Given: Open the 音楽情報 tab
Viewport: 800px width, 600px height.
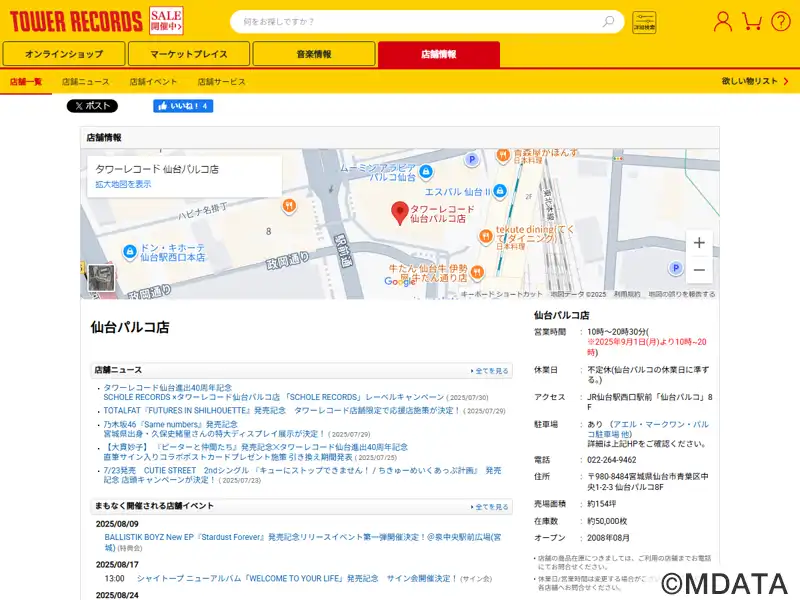Looking at the screenshot, I should [314, 54].
